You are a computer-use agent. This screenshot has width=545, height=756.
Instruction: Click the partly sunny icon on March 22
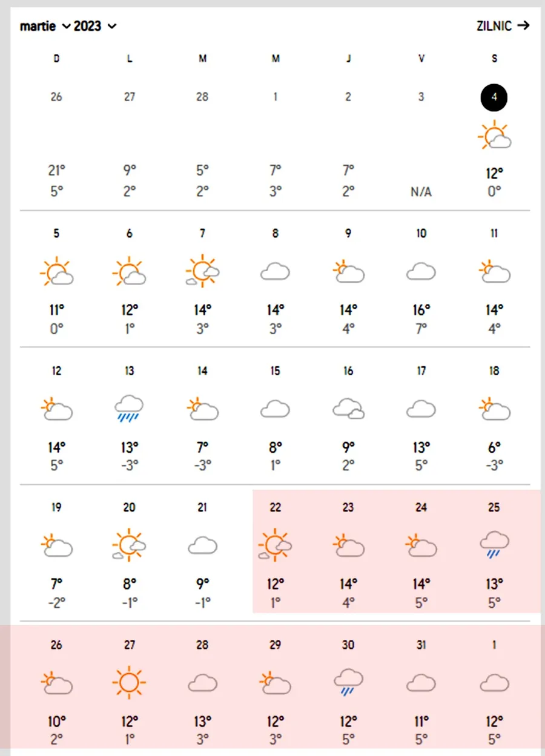point(275,545)
